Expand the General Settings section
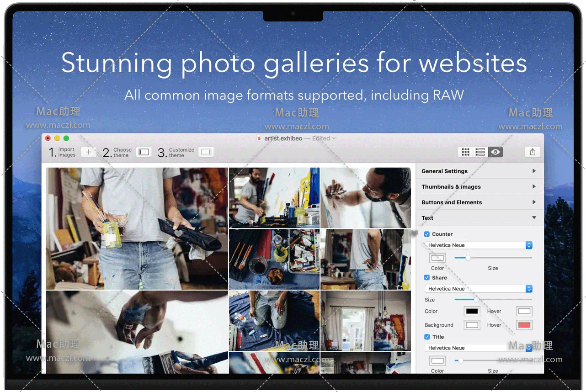 click(479, 171)
